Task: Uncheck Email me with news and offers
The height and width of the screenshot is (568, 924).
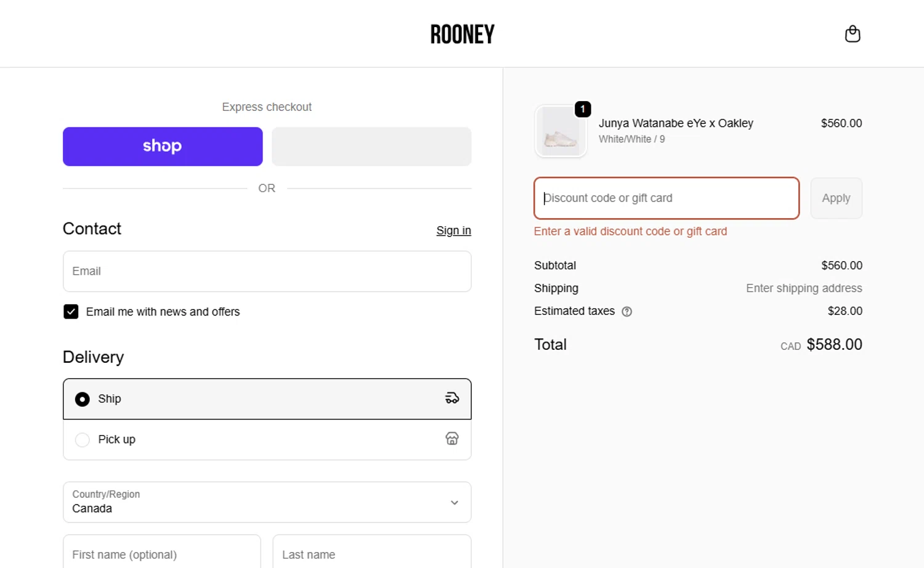Action: click(x=71, y=312)
